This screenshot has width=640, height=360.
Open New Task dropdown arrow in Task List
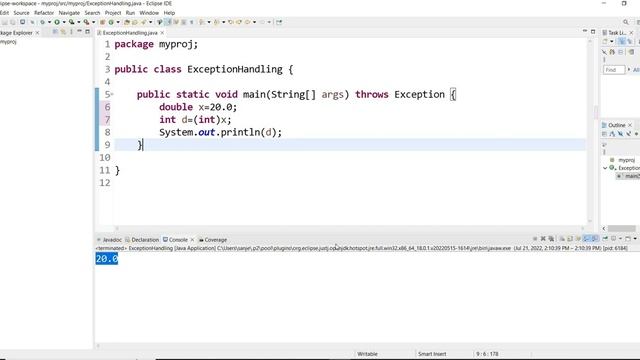pos(611,41)
